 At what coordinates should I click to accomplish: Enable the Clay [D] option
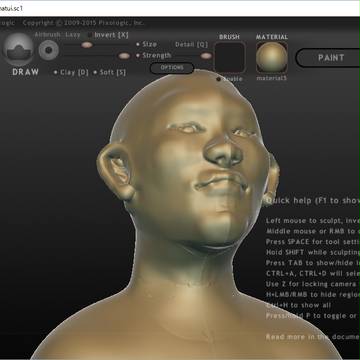pos(71,72)
